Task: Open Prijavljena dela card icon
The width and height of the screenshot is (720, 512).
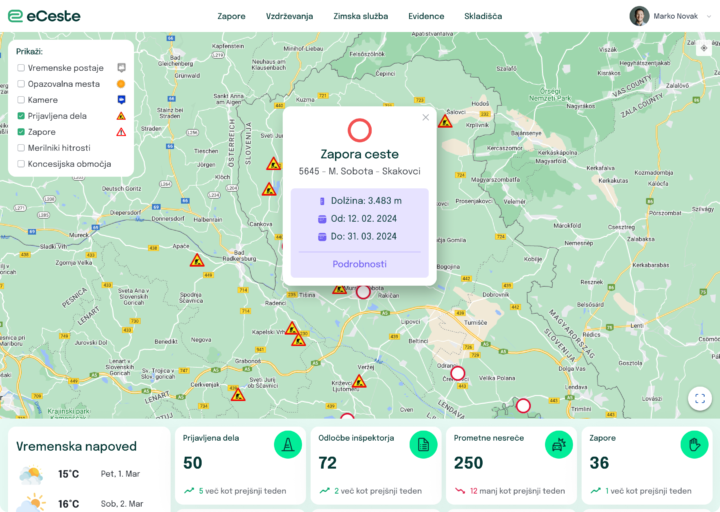Action: 288,444
